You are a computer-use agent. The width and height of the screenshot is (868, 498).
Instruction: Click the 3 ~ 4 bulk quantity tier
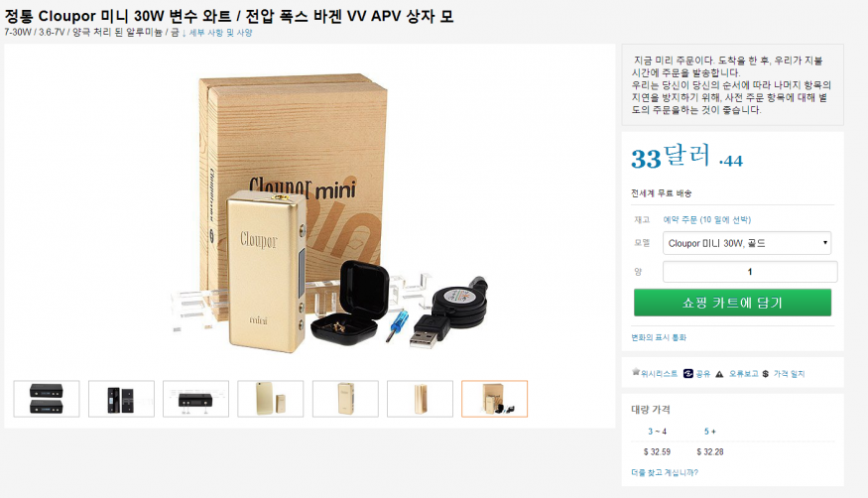pos(657,432)
